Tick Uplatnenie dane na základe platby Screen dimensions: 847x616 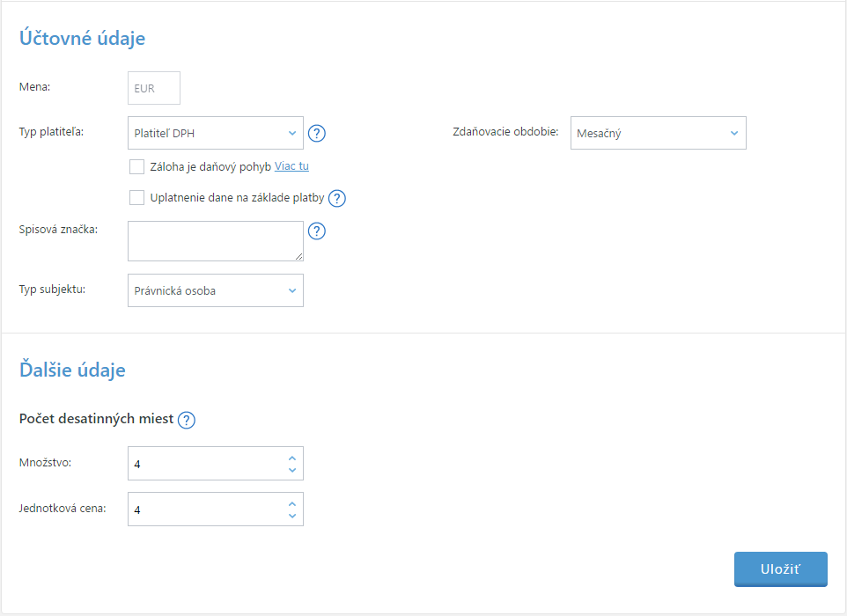136,198
